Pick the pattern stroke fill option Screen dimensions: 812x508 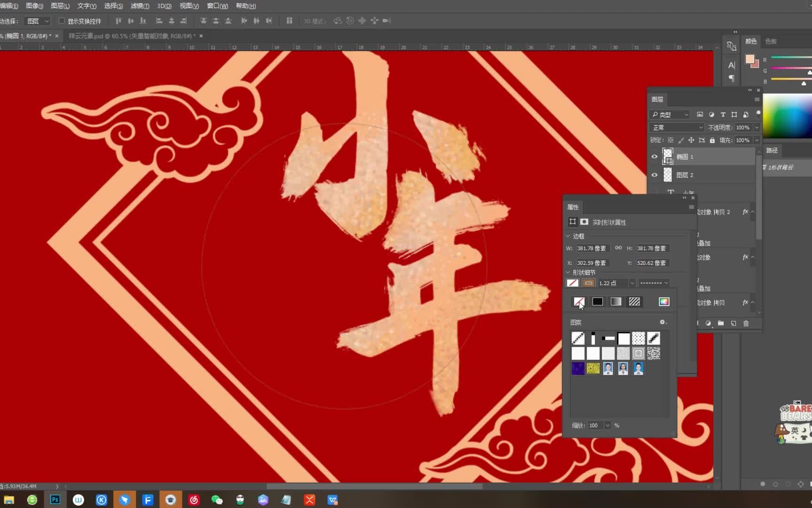tap(634, 302)
